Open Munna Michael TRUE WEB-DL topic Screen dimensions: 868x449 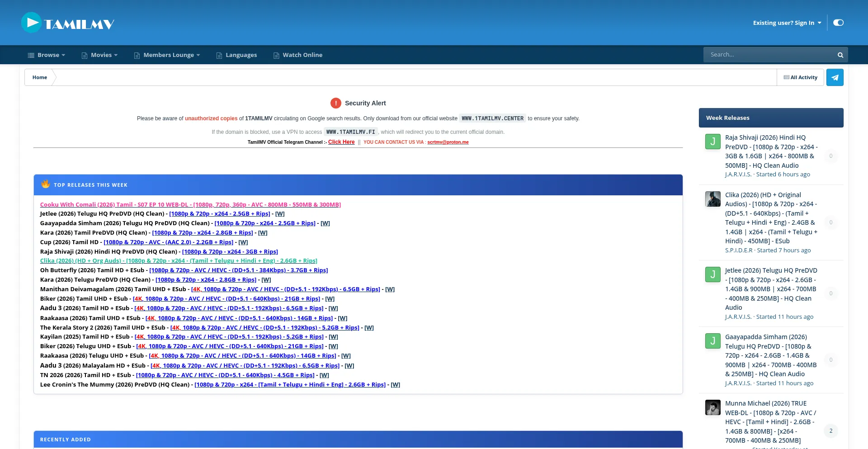point(771,422)
